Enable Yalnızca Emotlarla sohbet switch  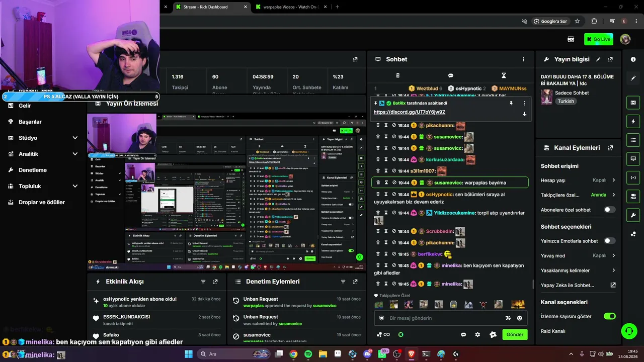(x=609, y=241)
